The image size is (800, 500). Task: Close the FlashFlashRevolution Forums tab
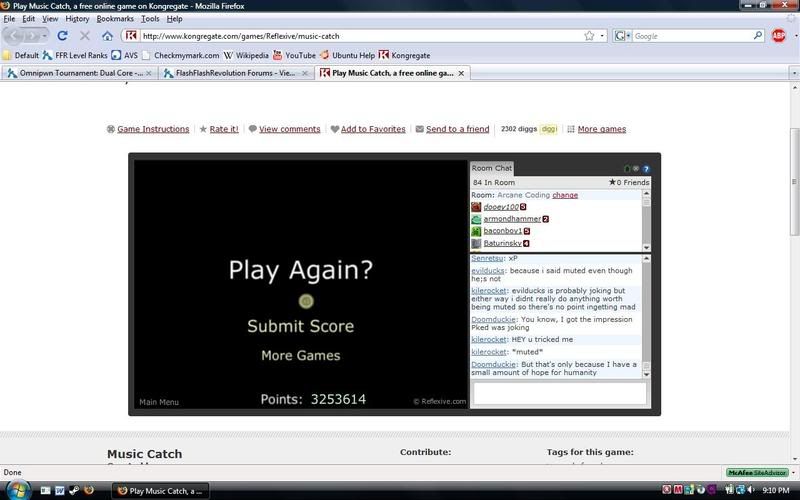pos(305,73)
